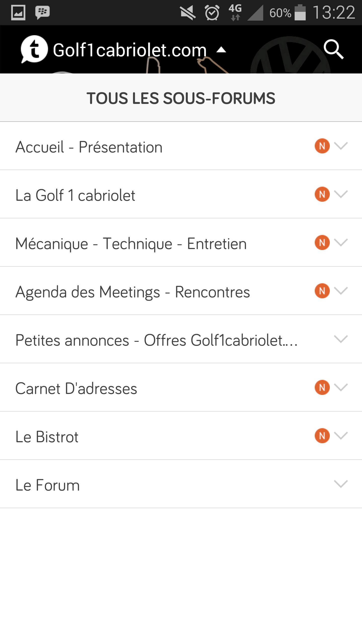Tap the orange N badge on Le Bistrot

tap(322, 436)
